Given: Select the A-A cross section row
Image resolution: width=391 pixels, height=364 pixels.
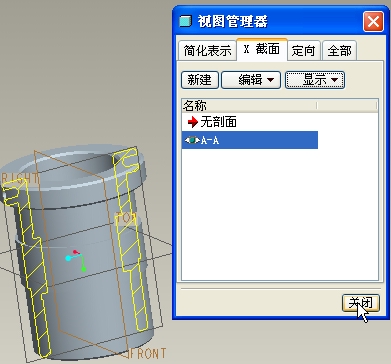Looking at the screenshot, I should (x=250, y=140).
